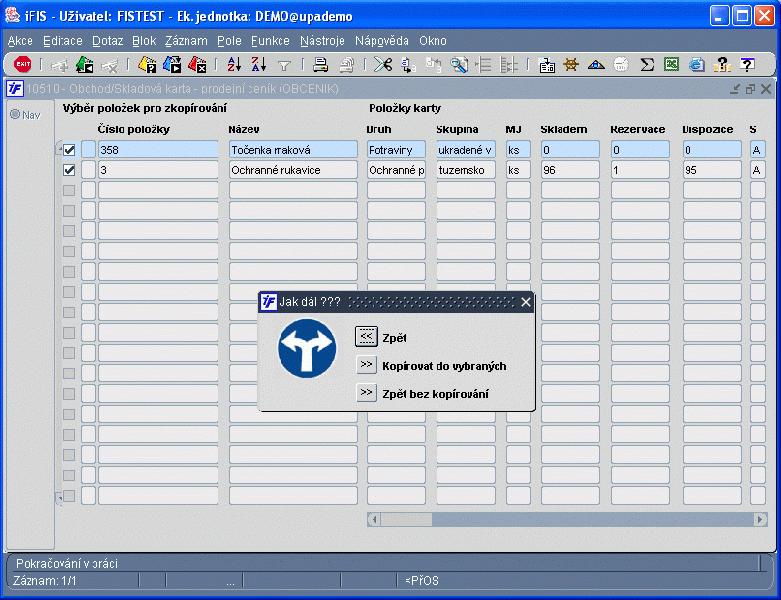Click the red EXIT toolbar icon
This screenshot has width=781, height=600.
22,64
